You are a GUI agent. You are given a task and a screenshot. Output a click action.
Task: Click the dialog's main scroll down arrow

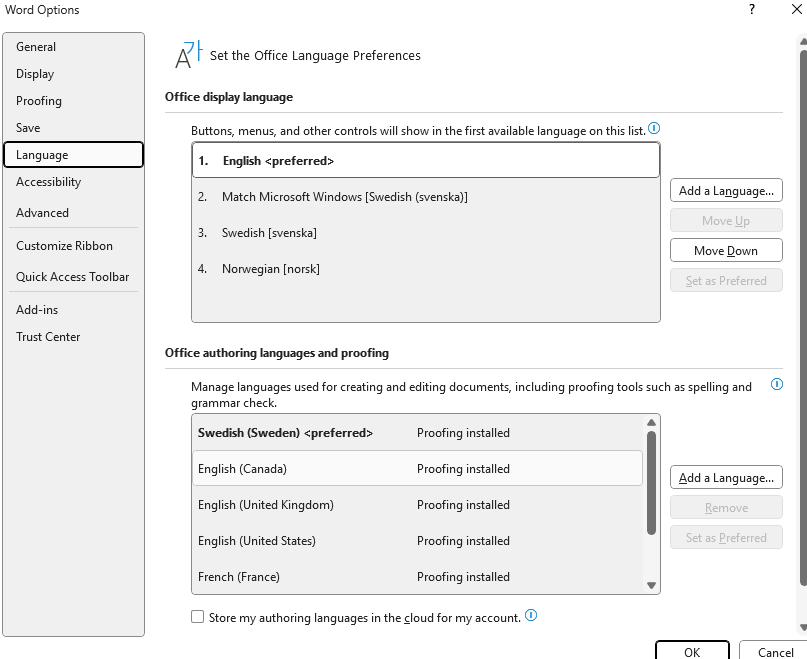pyautogui.click(x=803, y=627)
